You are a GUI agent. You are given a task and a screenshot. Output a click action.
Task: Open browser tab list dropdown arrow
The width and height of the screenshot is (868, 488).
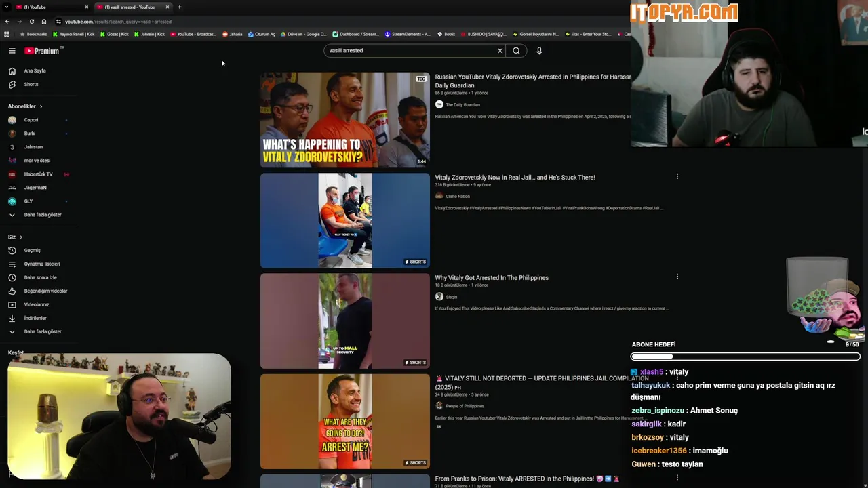pyautogui.click(x=6, y=7)
